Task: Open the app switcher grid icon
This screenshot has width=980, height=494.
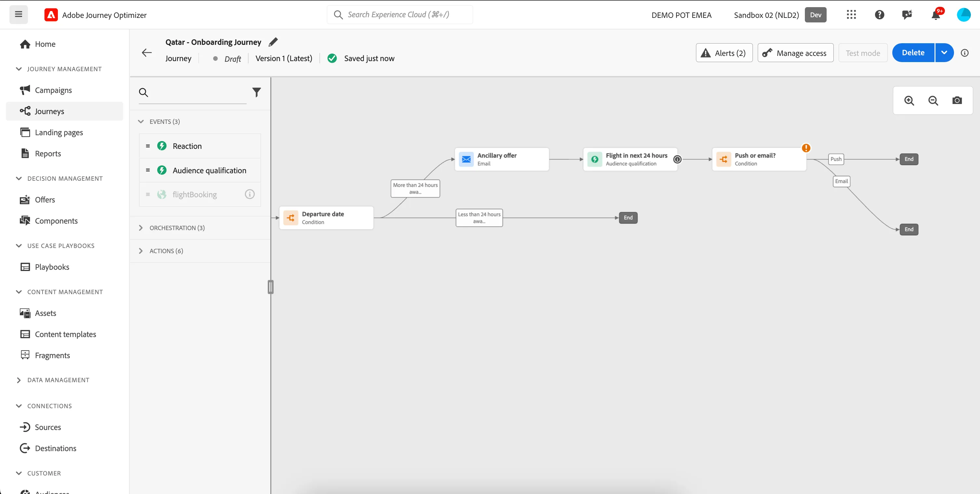Action: 851,15
